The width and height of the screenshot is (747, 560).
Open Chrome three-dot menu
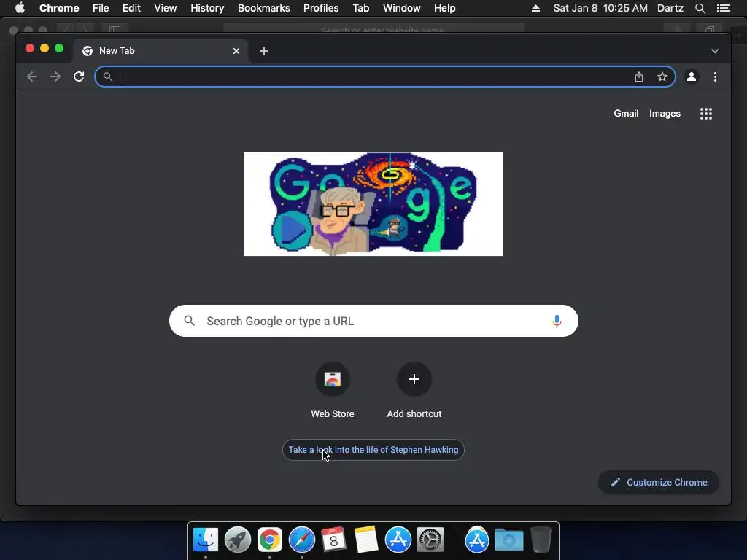(715, 77)
